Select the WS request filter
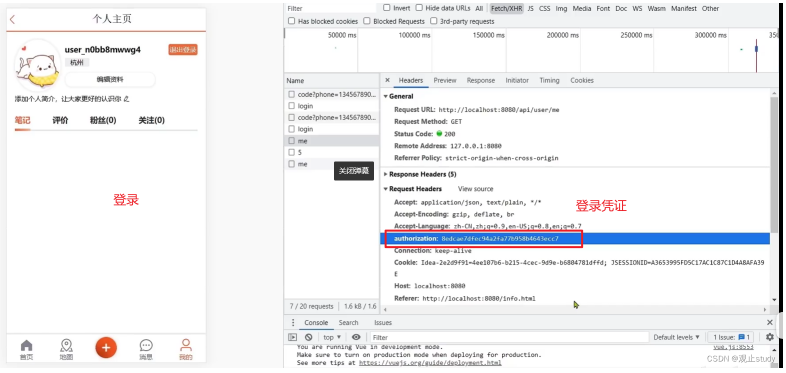 coord(637,9)
